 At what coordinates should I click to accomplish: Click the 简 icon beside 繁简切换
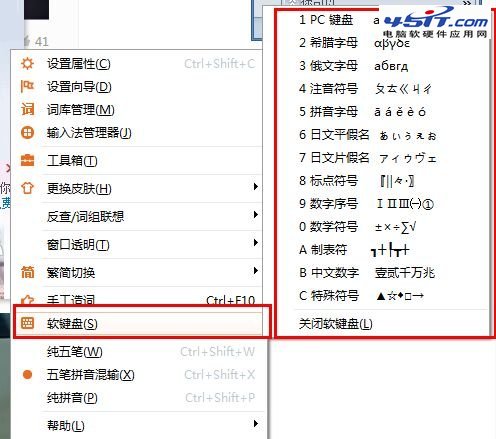[x=27, y=272]
